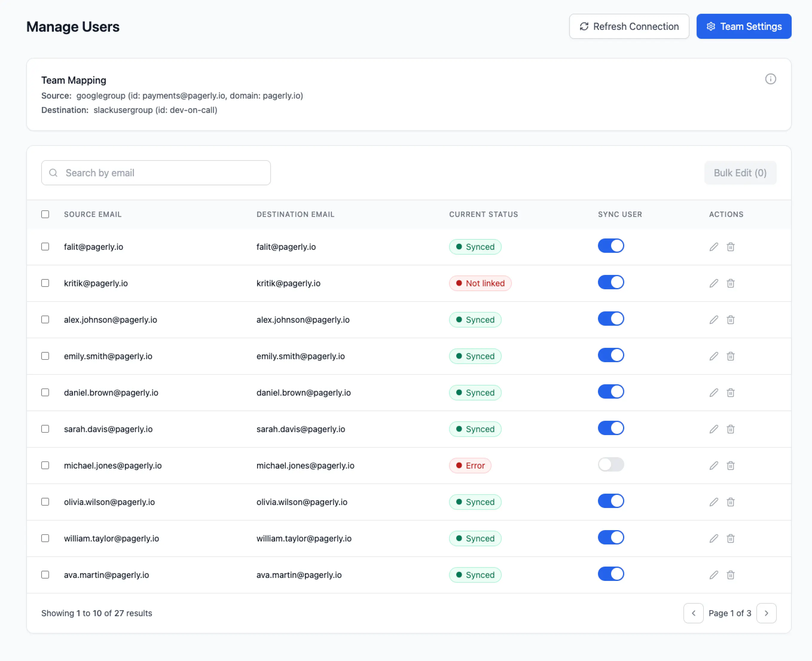Focus the Search by email field
Viewport: 812px width, 661px height.
(156, 173)
